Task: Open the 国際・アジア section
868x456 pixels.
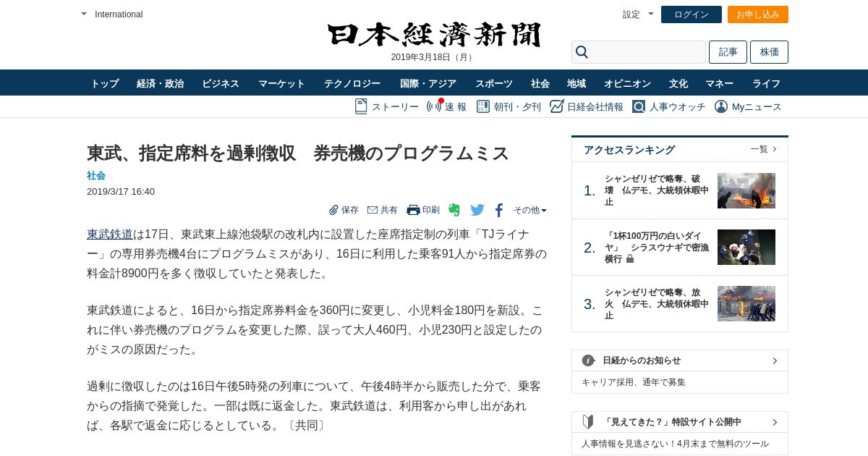Action: pyautogui.click(x=428, y=83)
